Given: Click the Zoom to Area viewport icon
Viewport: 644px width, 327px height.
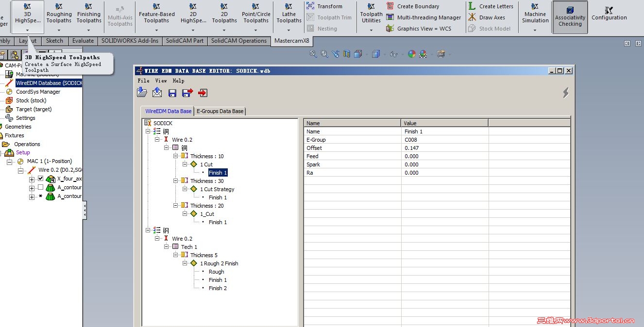Looking at the screenshot, I should (324, 54).
